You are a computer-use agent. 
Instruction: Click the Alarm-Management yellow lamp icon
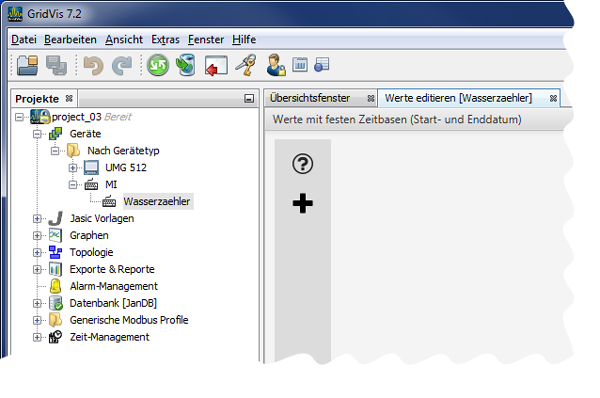coord(55,286)
